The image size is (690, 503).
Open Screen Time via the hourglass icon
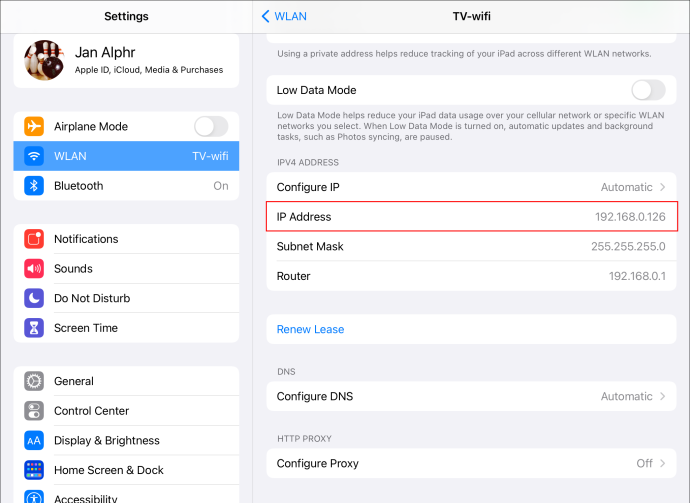tap(34, 328)
